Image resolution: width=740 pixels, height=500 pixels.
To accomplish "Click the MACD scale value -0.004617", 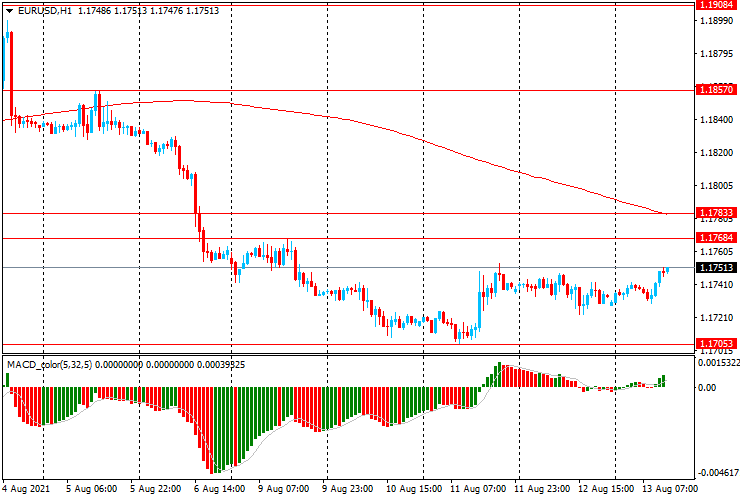I will tap(718, 473).
